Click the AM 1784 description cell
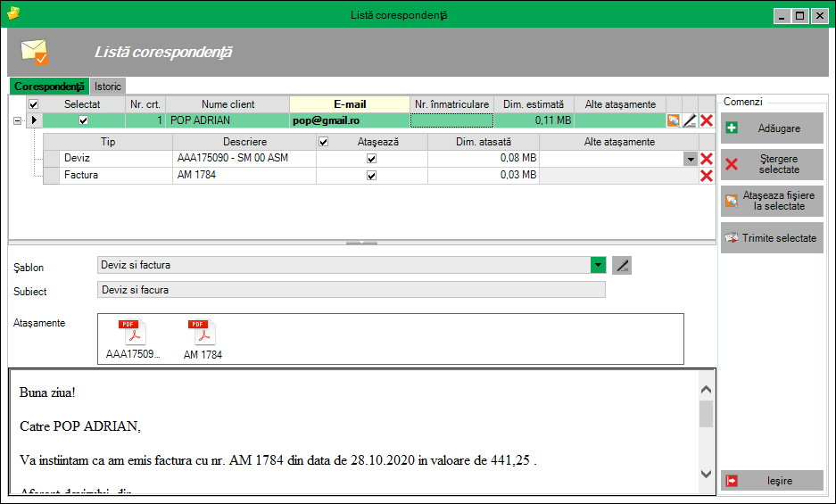This screenshot has height=504, width=836. click(x=244, y=175)
